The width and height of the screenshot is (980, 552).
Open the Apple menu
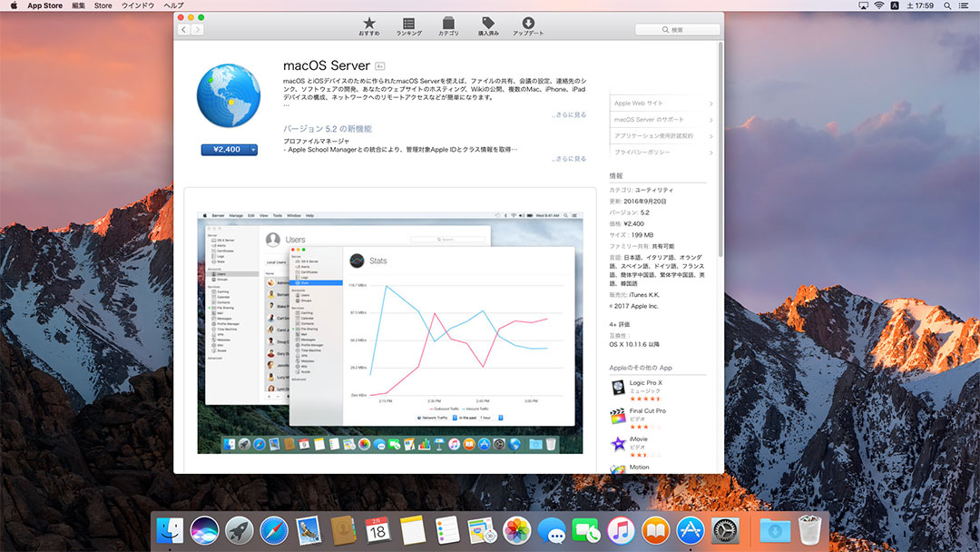(14, 5)
